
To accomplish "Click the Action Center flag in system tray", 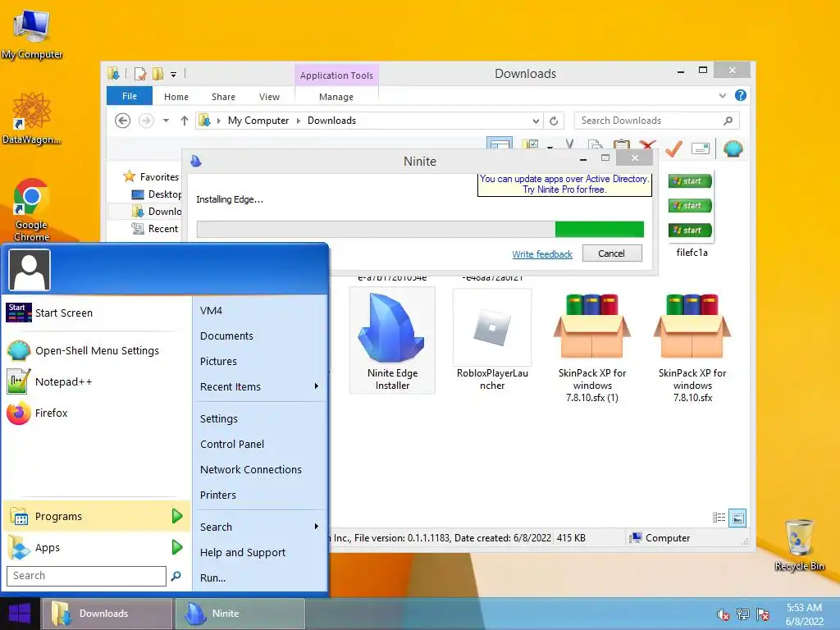I will pos(763,614).
